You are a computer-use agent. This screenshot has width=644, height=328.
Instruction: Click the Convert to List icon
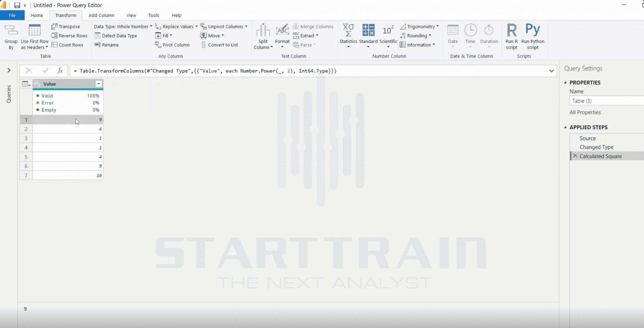[203, 45]
